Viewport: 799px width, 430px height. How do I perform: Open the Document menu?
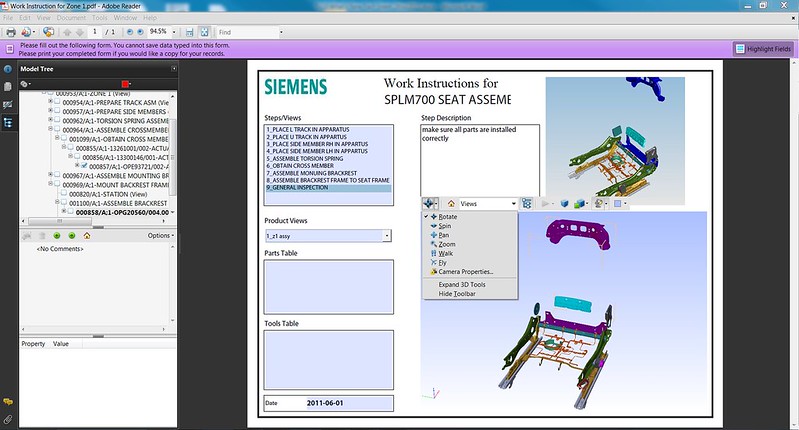point(71,17)
